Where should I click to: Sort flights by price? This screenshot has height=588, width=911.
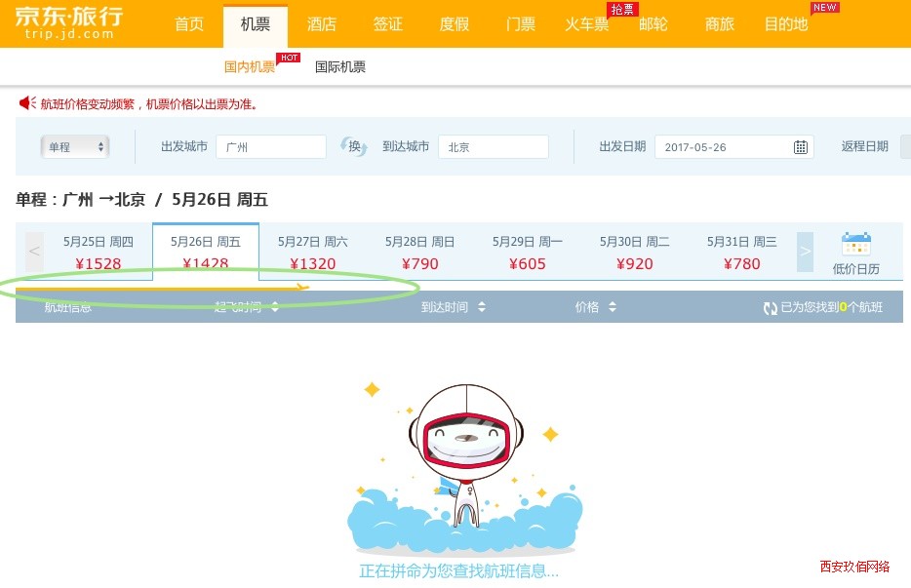(x=596, y=307)
